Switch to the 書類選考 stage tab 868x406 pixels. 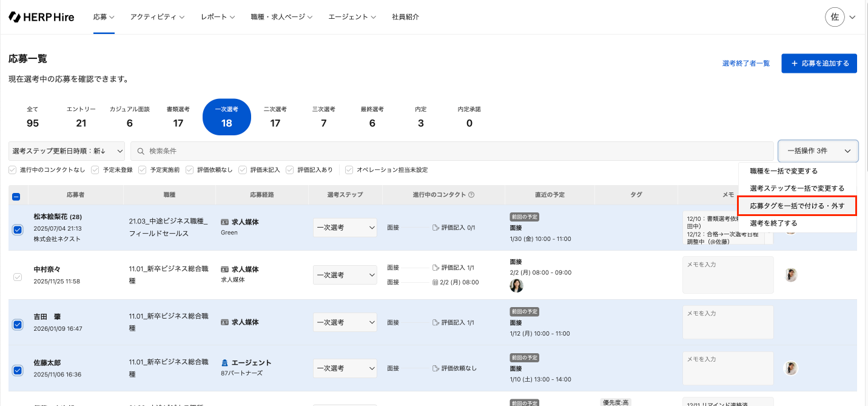pyautogui.click(x=178, y=117)
